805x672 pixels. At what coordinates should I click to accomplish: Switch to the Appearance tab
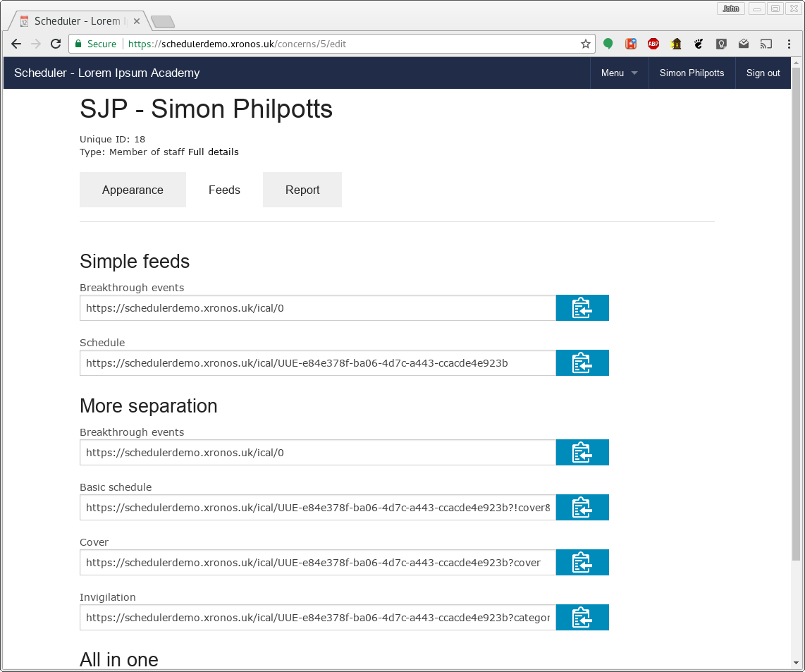133,190
